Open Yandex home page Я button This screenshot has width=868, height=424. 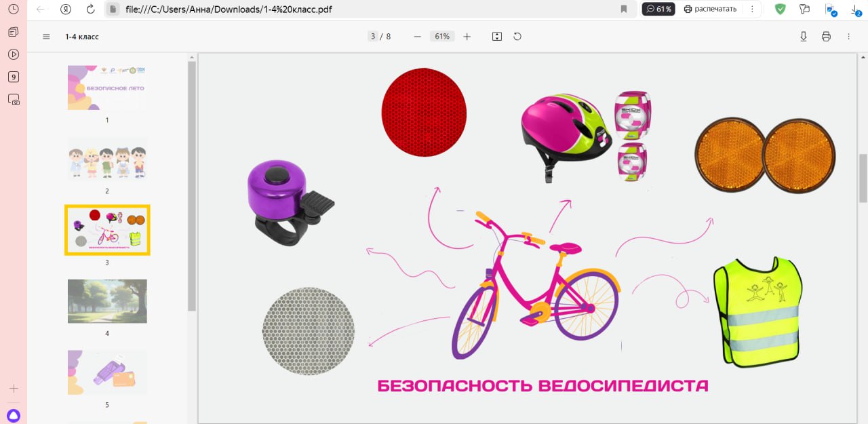point(66,9)
